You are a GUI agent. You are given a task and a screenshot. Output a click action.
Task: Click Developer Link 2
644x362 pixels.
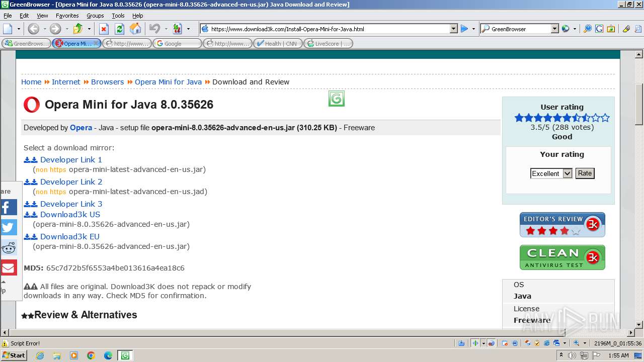(x=71, y=182)
